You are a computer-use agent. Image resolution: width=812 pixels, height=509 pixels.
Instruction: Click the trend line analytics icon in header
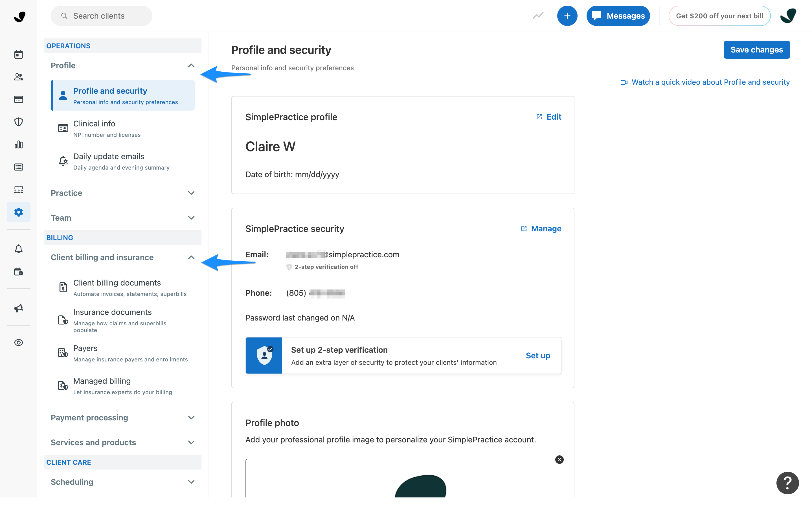pyautogui.click(x=538, y=16)
